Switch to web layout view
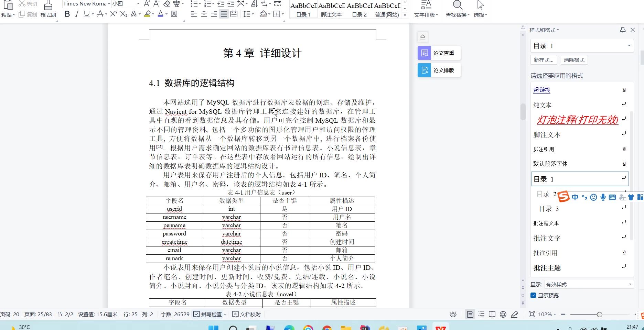 pyautogui.click(x=503, y=314)
